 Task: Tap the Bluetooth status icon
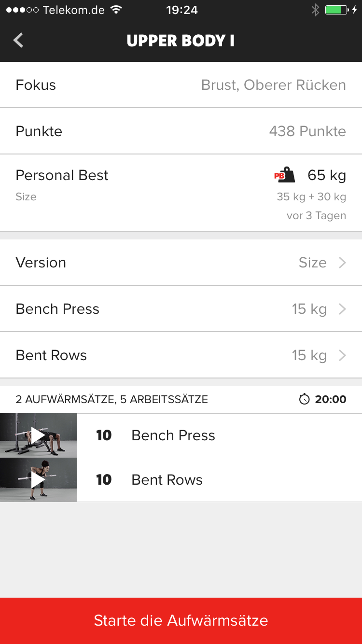pos(315,10)
